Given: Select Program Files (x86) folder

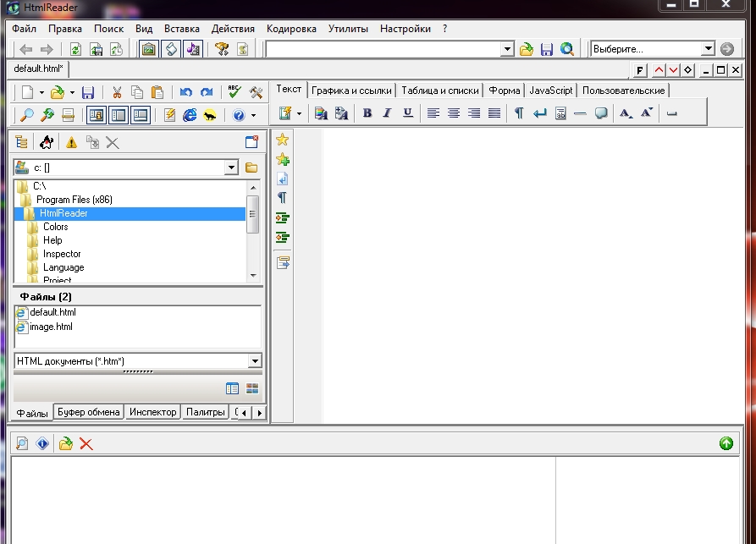Looking at the screenshot, I should tap(74, 200).
